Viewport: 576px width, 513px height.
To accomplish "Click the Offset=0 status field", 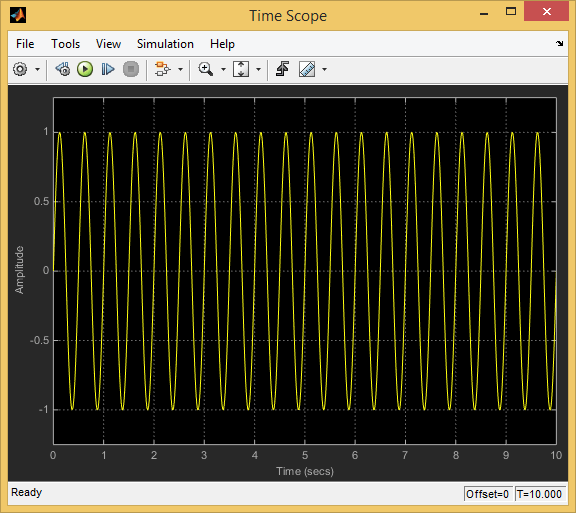I will point(487,494).
